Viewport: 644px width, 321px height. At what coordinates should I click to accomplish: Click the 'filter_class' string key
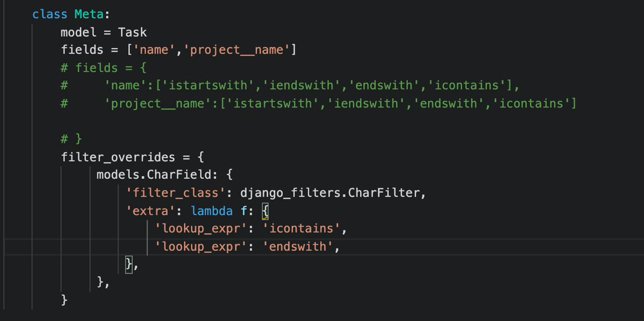[176, 193]
